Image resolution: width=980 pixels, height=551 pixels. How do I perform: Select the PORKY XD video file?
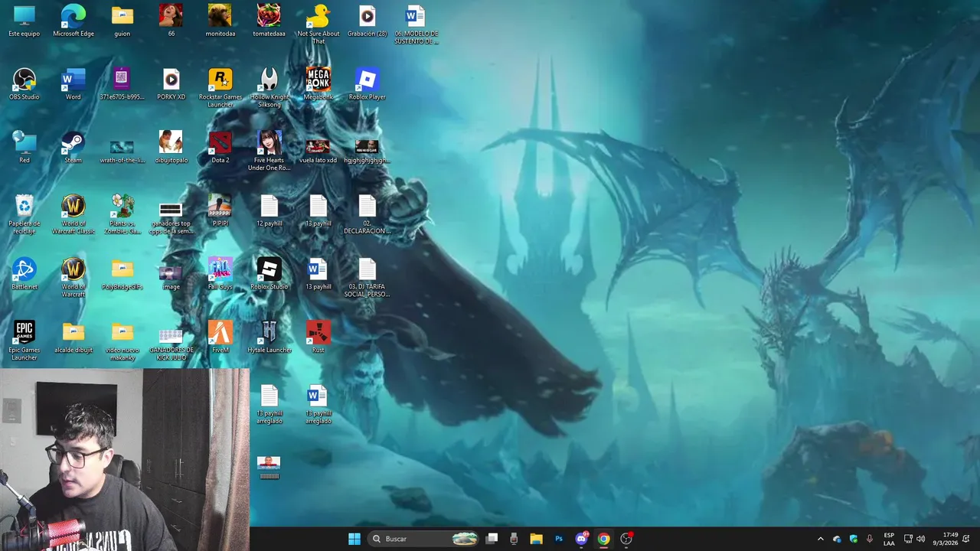coord(171,85)
